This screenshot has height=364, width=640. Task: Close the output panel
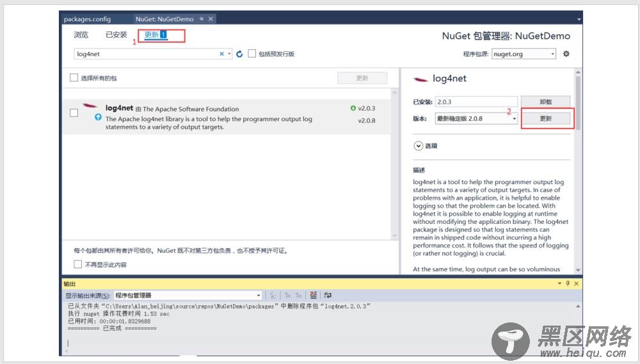coord(577,283)
